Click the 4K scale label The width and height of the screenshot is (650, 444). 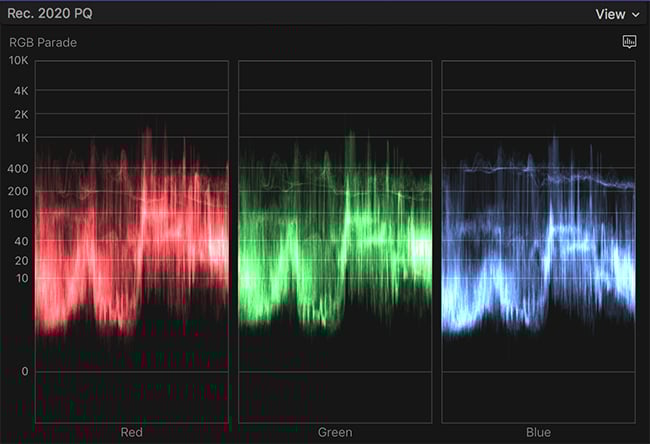pyautogui.click(x=21, y=91)
